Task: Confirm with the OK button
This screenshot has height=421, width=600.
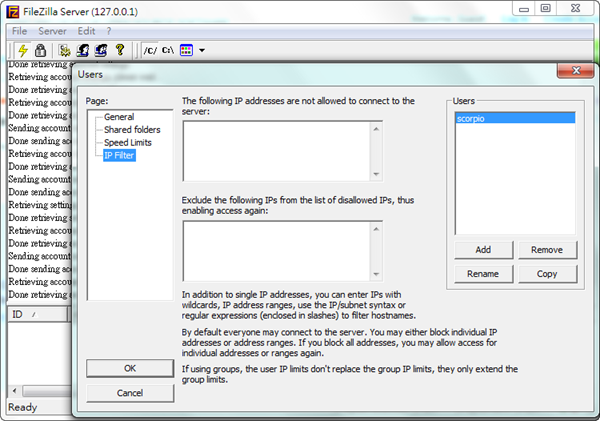Action: pyautogui.click(x=130, y=368)
